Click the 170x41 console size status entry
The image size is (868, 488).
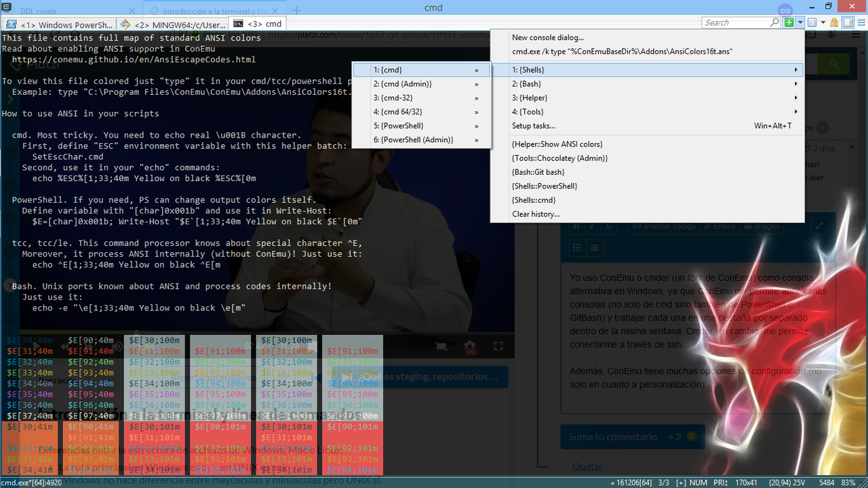[x=746, y=483]
